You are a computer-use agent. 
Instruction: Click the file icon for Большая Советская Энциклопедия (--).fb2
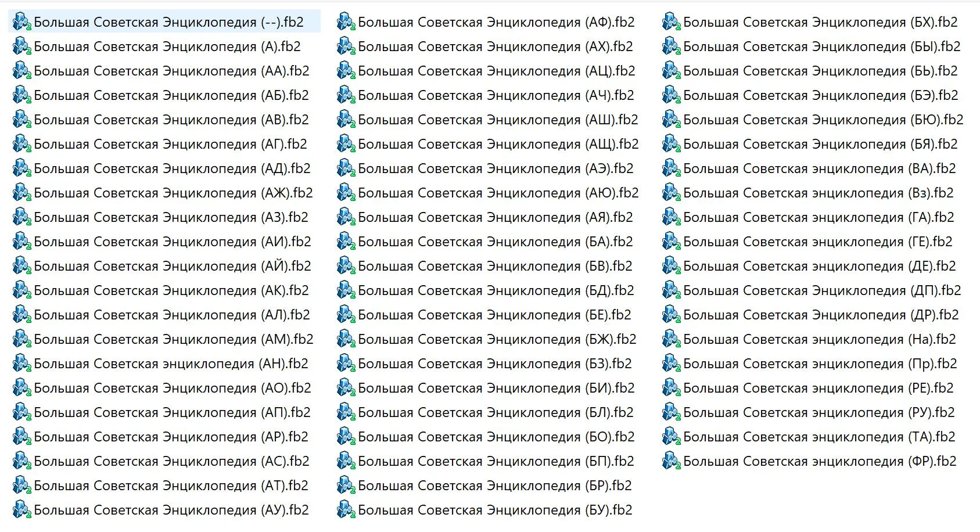(x=21, y=22)
